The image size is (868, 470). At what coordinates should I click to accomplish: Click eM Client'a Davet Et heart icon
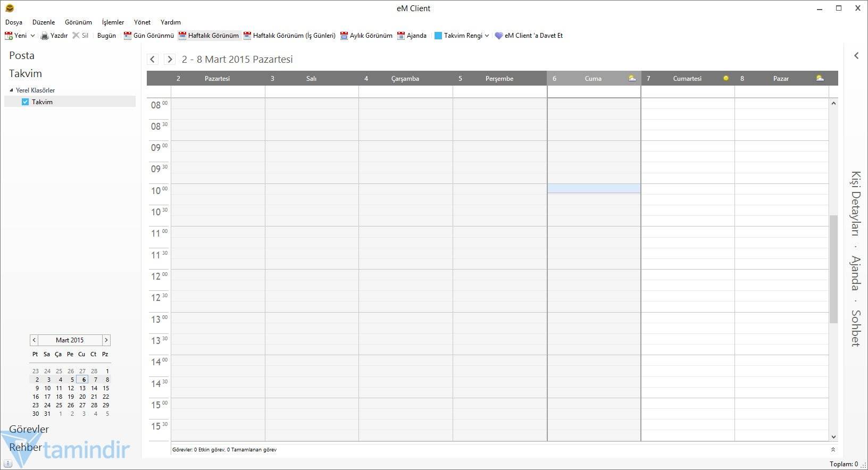click(498, 36)
